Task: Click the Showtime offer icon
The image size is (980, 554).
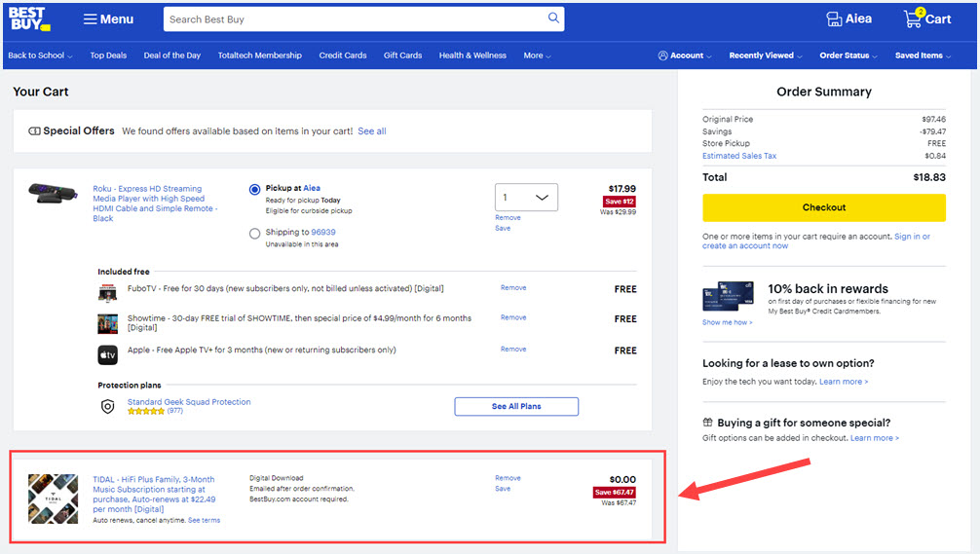Action: click(107, 324)
